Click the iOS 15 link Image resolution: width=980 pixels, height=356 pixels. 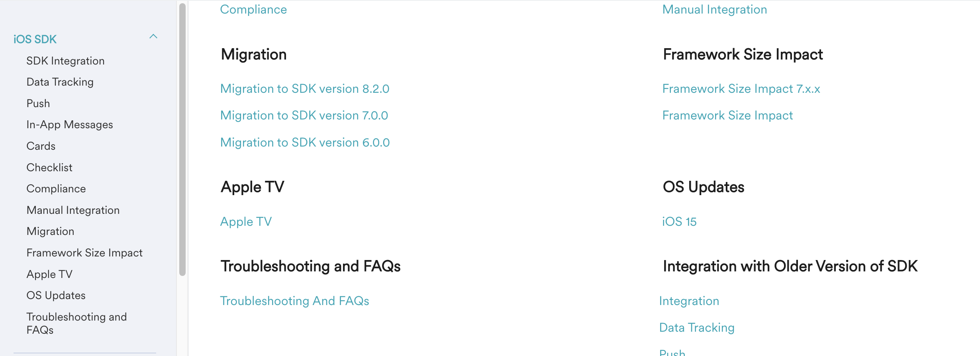tap(679, 222)
